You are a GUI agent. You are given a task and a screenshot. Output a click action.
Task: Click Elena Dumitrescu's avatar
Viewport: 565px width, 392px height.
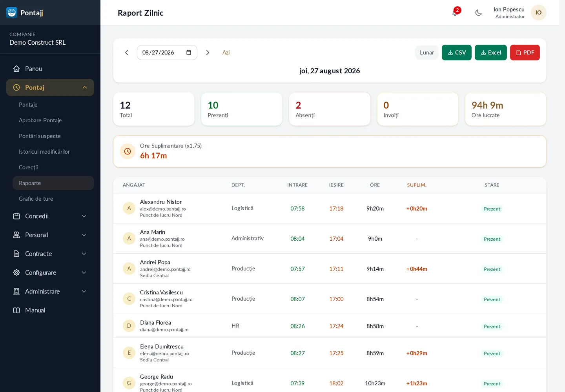pos(129,353)
